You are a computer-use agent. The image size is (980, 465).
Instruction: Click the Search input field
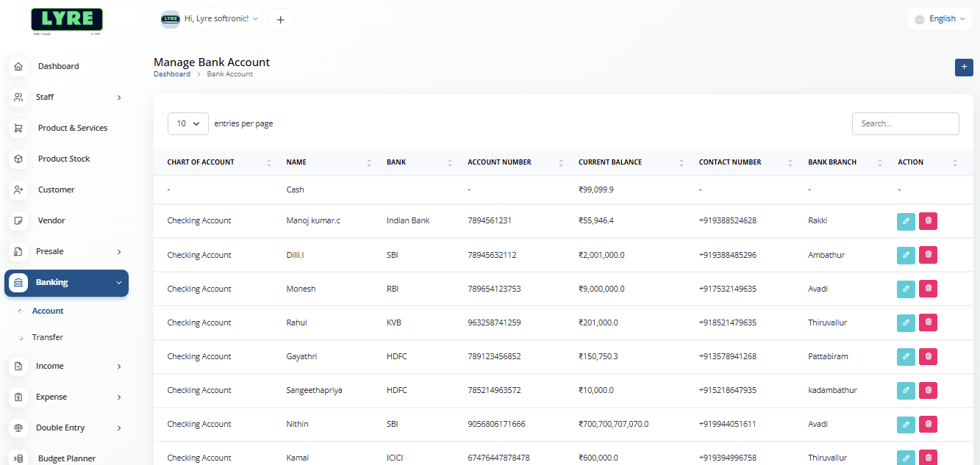point(905,123)
